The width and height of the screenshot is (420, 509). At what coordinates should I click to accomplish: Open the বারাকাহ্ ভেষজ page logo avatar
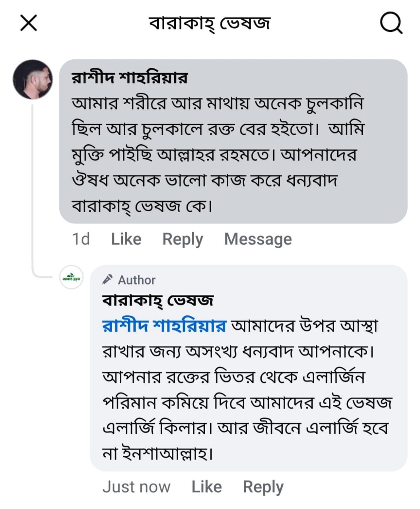tap(72, 277)
